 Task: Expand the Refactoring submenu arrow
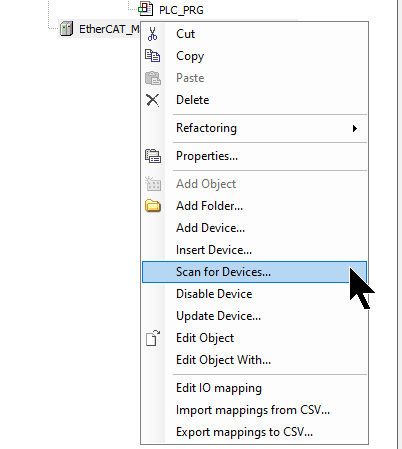coord(355,128)
